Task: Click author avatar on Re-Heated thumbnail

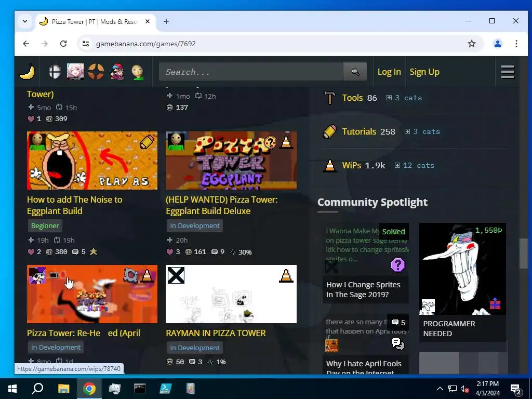Action: tap(37, 275)
